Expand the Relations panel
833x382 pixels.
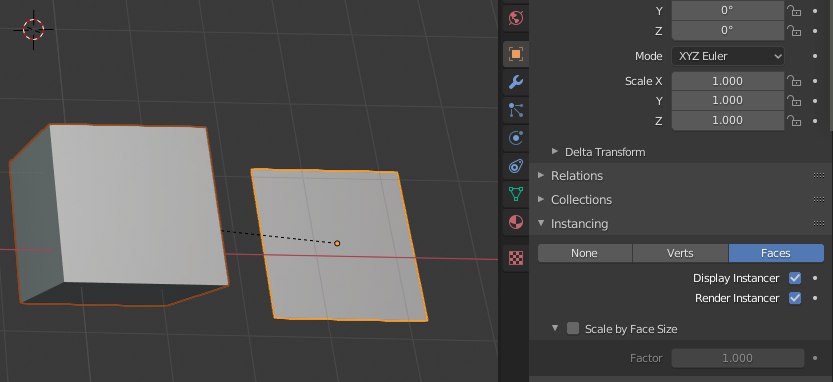coord(541,175)
